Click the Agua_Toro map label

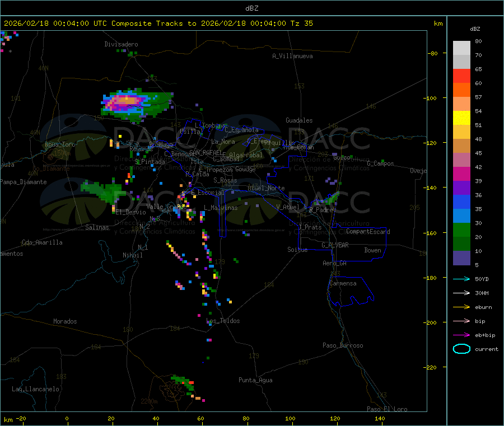tap(60, 144)
